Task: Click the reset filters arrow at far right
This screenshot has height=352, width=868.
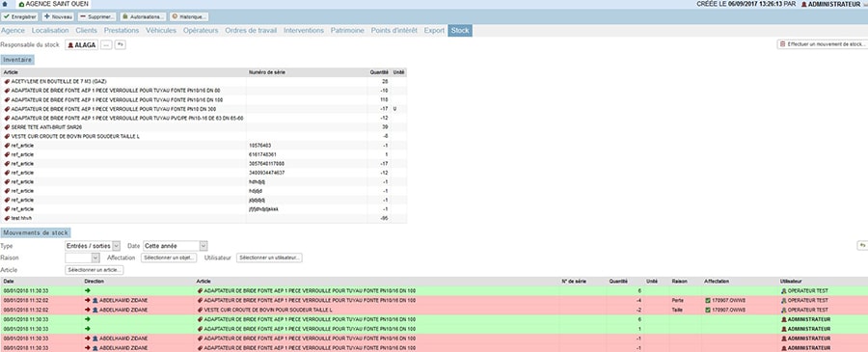Action: [x=862, y=245]
